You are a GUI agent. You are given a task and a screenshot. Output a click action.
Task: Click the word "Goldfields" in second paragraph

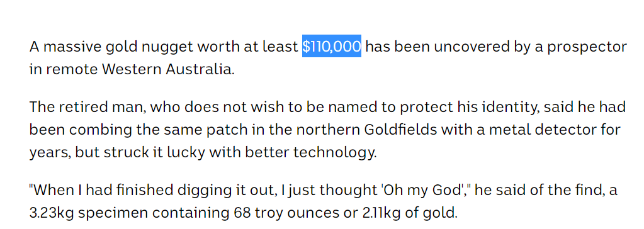coord(398,130)
